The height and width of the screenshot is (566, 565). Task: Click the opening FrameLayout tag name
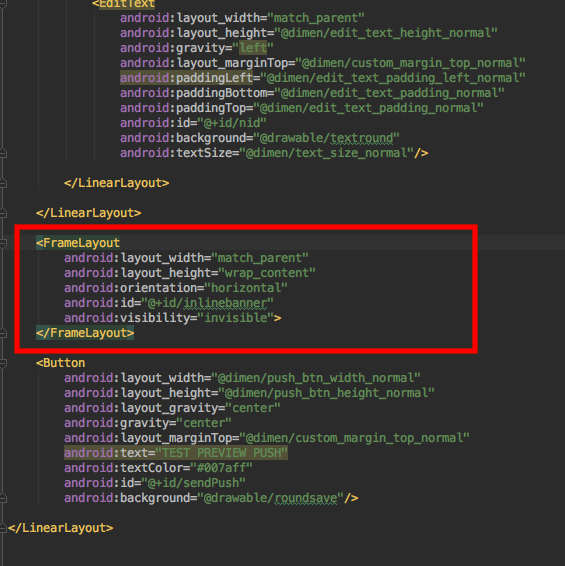tap(81, 243)
